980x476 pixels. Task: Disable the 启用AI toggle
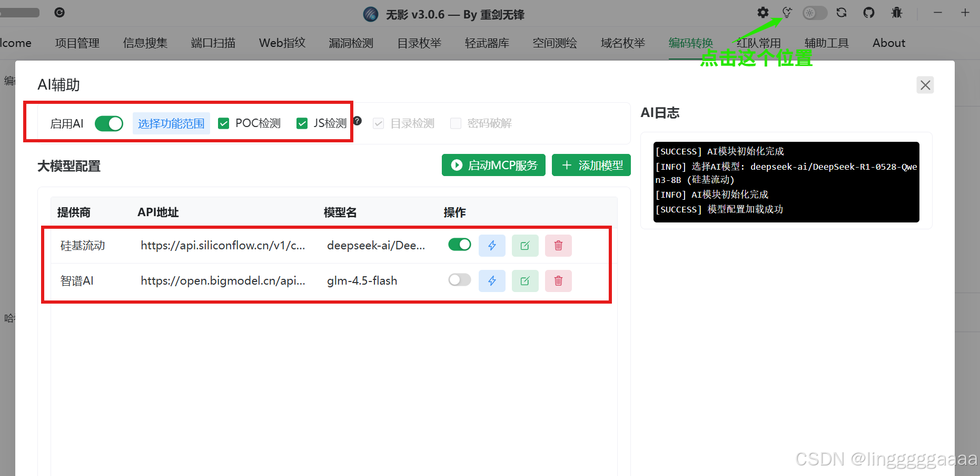pyautogui.click(x=108, y=123)
